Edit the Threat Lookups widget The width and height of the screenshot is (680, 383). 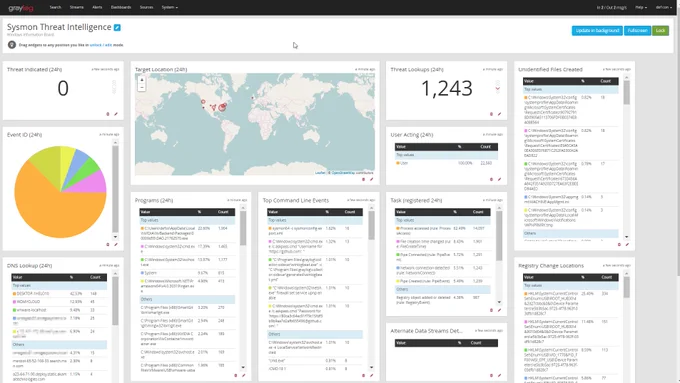click(x=499, y=114)
